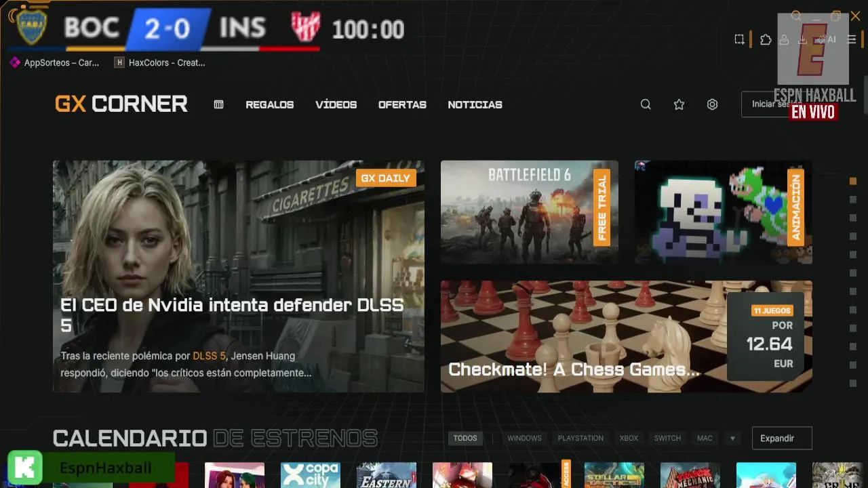Screen dimensions: 868x488
Task: Go to the REGALOS section
Action: click(269, 104)
